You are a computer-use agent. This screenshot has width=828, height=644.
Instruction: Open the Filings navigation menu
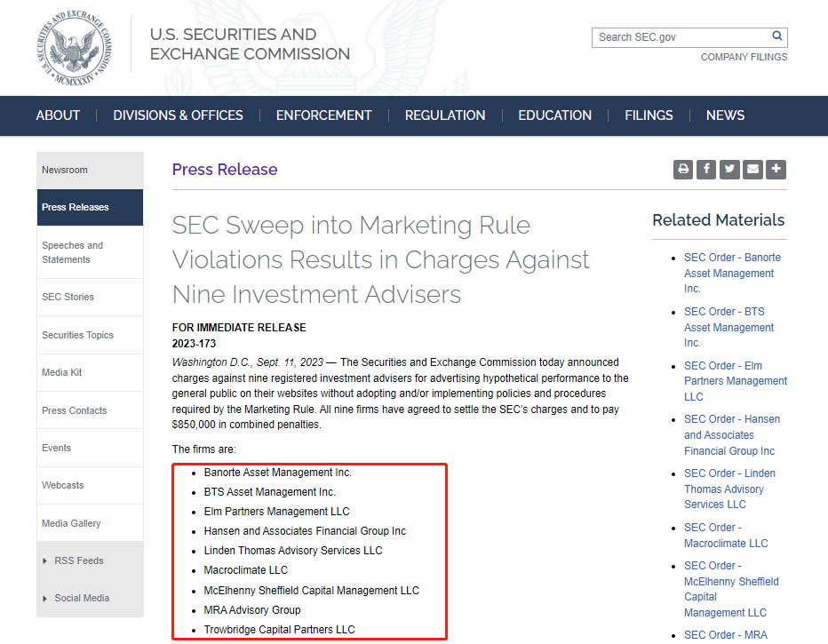pyautogui.click(x=649, y=115)
